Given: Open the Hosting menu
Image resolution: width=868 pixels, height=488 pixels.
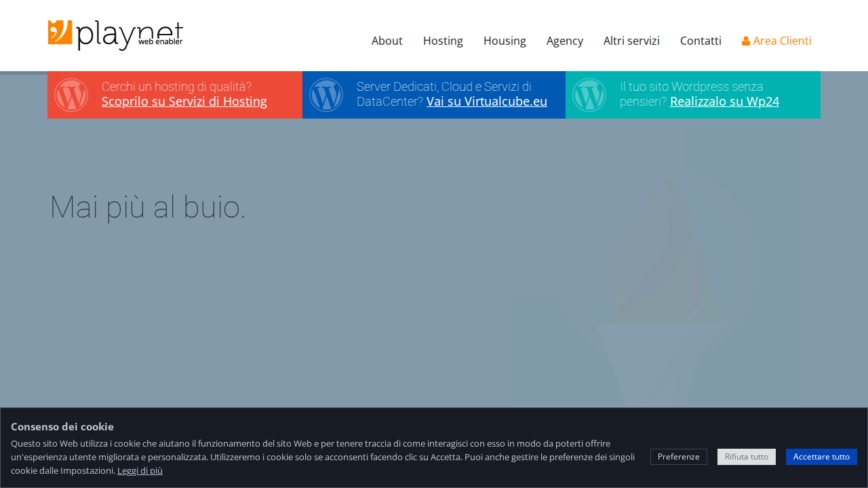Looking at the screenshot, I should [x=443, y=41].
